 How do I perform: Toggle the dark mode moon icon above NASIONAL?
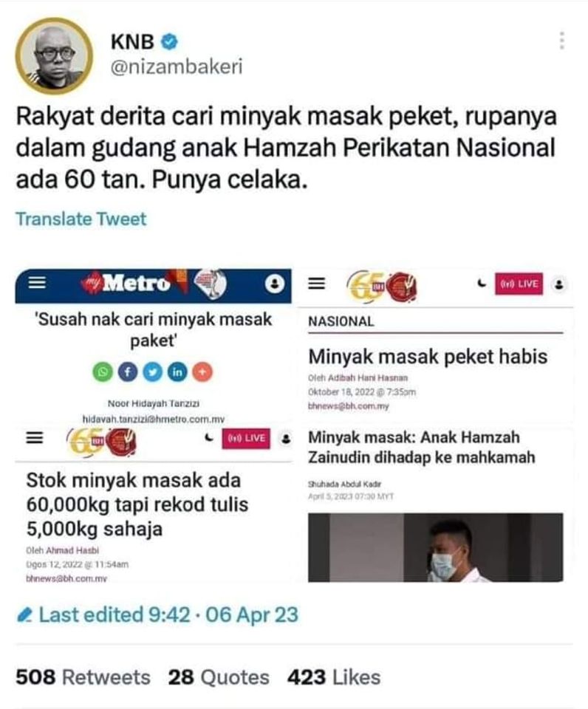[482, 284]
